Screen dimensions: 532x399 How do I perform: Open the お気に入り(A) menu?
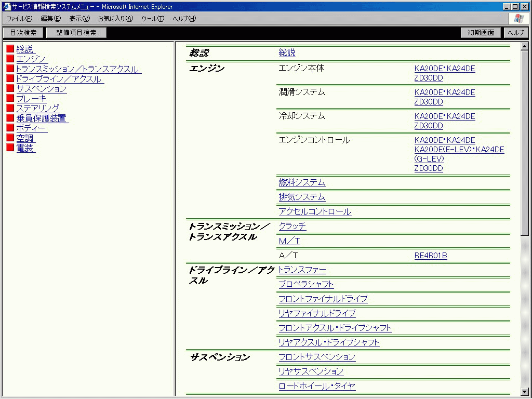116,19
